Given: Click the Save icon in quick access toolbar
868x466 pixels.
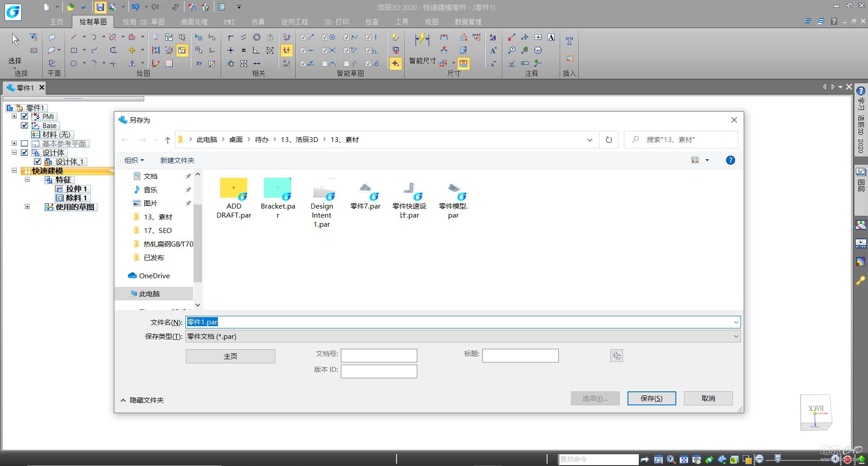Looking at the screenshot, I should 100,7.
